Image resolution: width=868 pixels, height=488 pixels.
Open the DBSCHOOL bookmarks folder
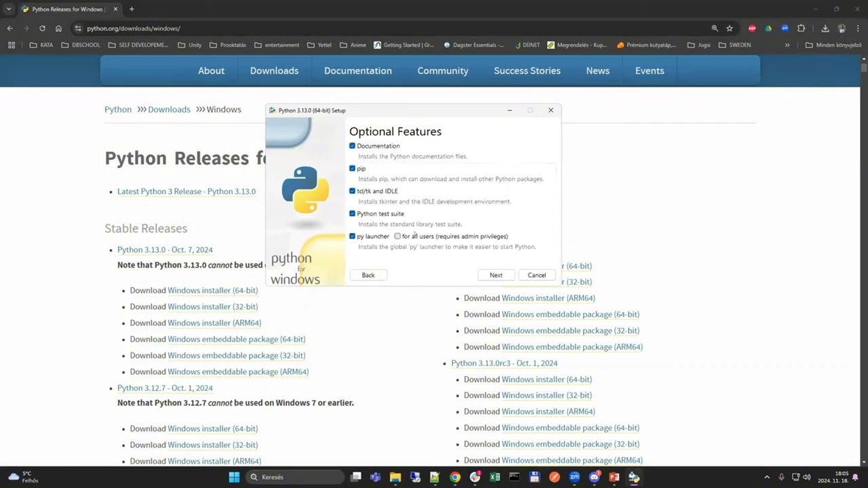point(81,45)
